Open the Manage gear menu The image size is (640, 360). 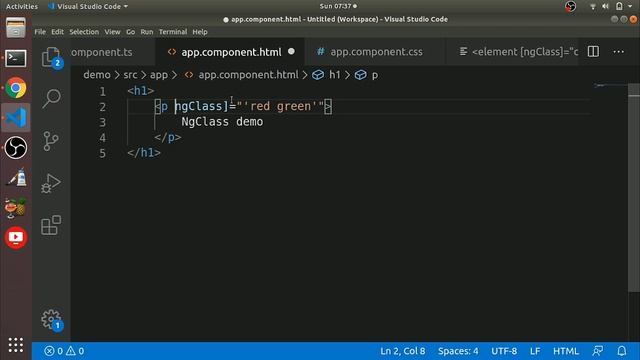pyautogui.click(x=51, y=320)
